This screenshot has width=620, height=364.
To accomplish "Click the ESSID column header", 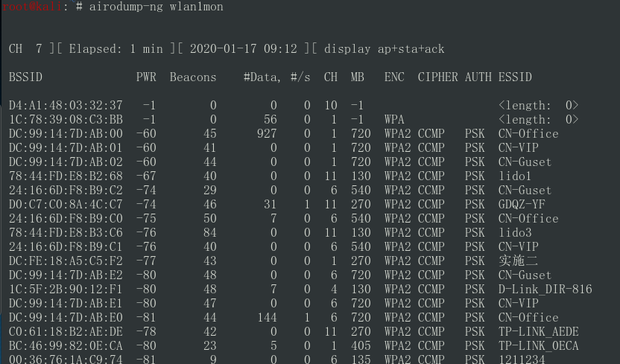I will click(515, 77).
